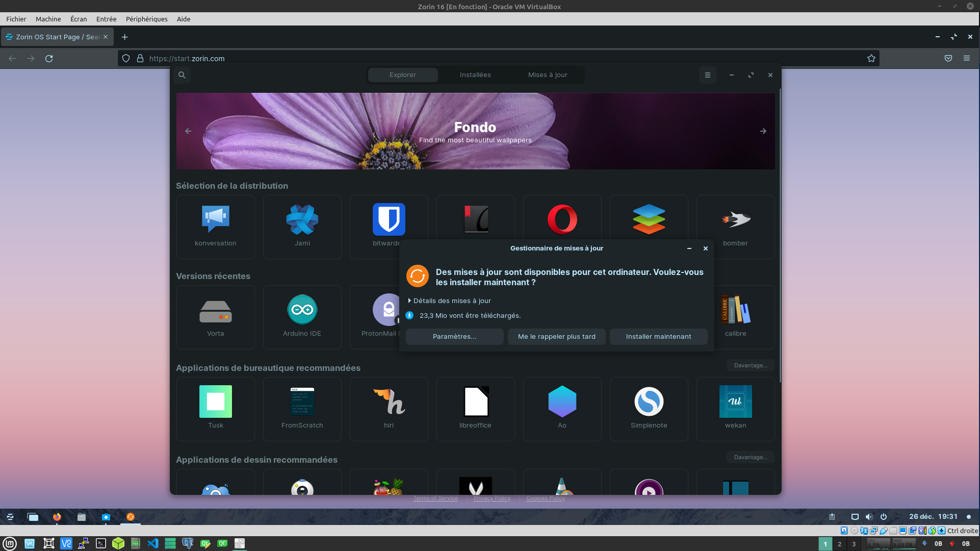Click Installer maintenant button

658,337
